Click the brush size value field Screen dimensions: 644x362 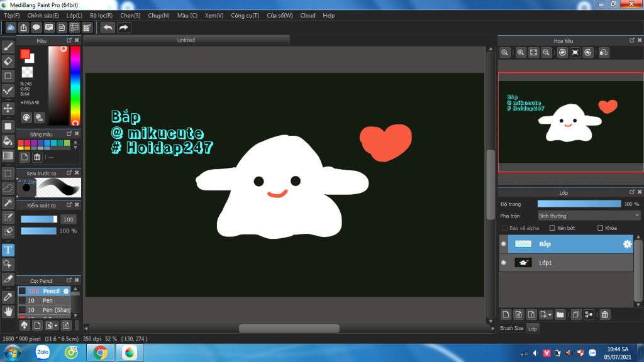(x=69, y=219)
